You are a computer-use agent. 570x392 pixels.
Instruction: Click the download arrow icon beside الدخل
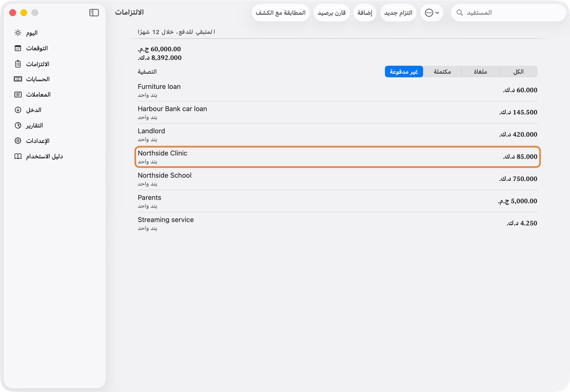(x=18, y=110)
